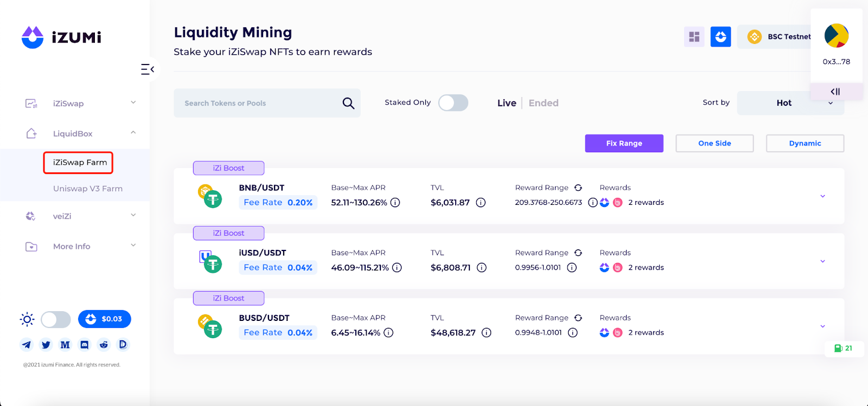
Task: Select Uniswap V3 Farm in the sidebar
Action: click(x=88, y=189)
